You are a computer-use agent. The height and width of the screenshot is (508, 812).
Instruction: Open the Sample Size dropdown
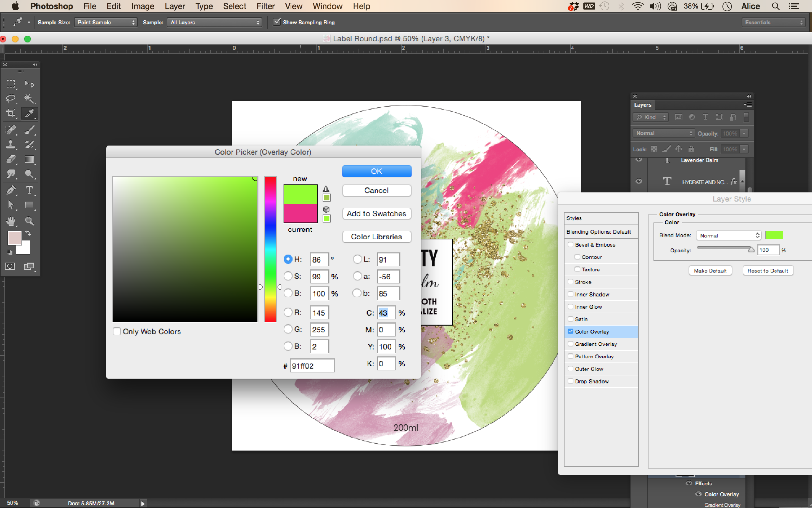[x=105, y=23]
